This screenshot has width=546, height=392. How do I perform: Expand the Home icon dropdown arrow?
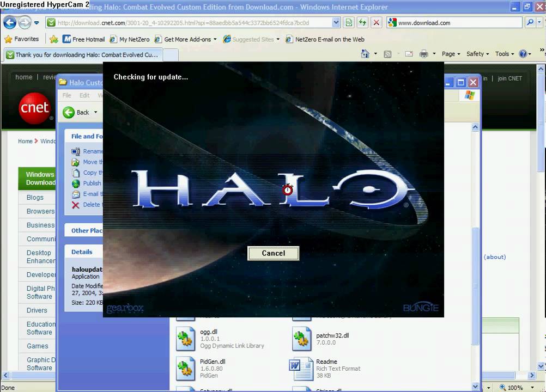[x=375, y=54]
